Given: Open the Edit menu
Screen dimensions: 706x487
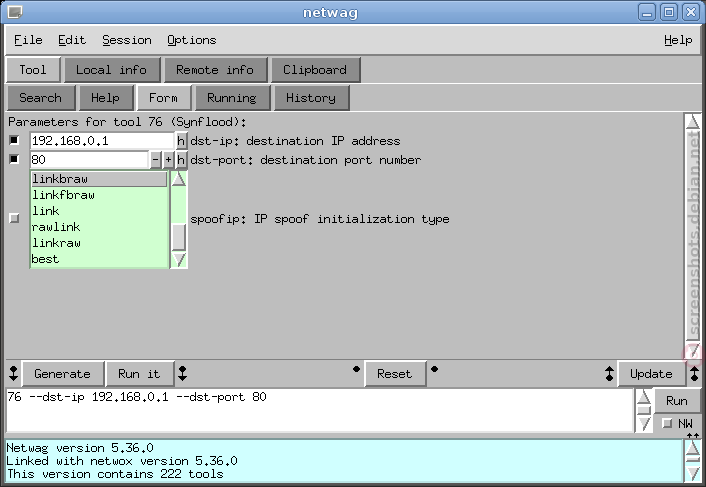Looking at the screenshot, I should [x=72, y=40].
